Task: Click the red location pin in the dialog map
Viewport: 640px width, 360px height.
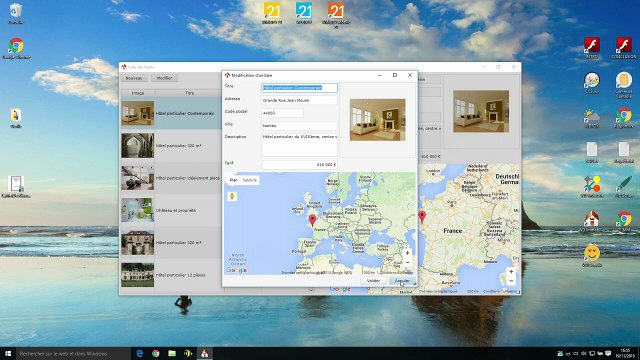Action: (312, 220)
